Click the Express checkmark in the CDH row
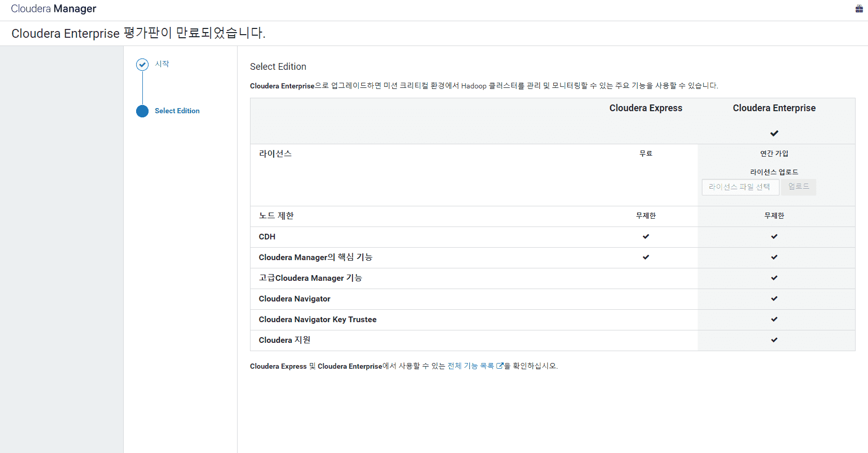Image resolution: width=868 pixels, height=453 pixels. [x=646, y=236]
